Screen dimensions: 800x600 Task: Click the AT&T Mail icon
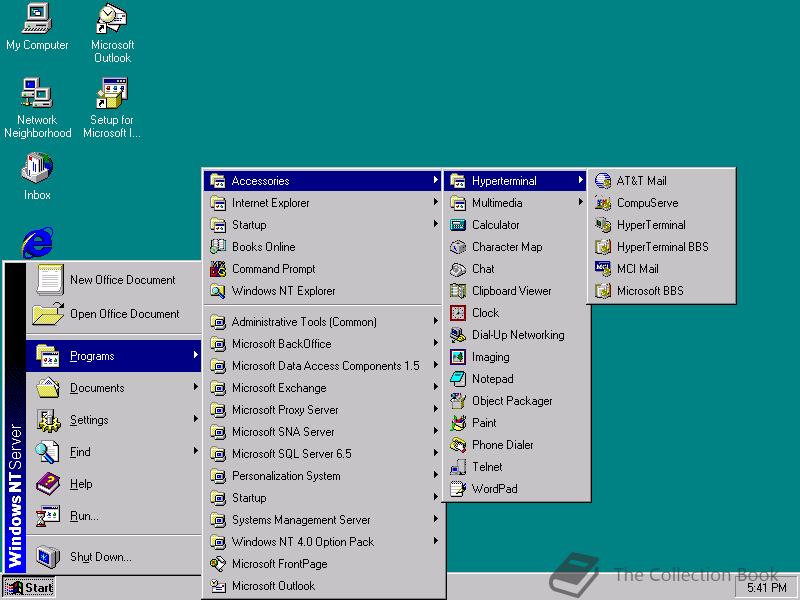(x=603, y=181)
